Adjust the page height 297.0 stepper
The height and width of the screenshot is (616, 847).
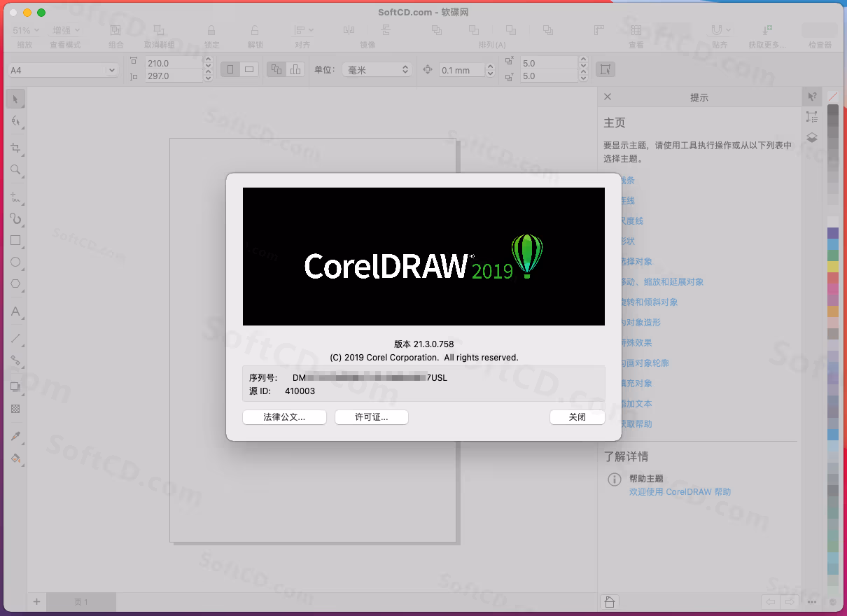(207, 76)
